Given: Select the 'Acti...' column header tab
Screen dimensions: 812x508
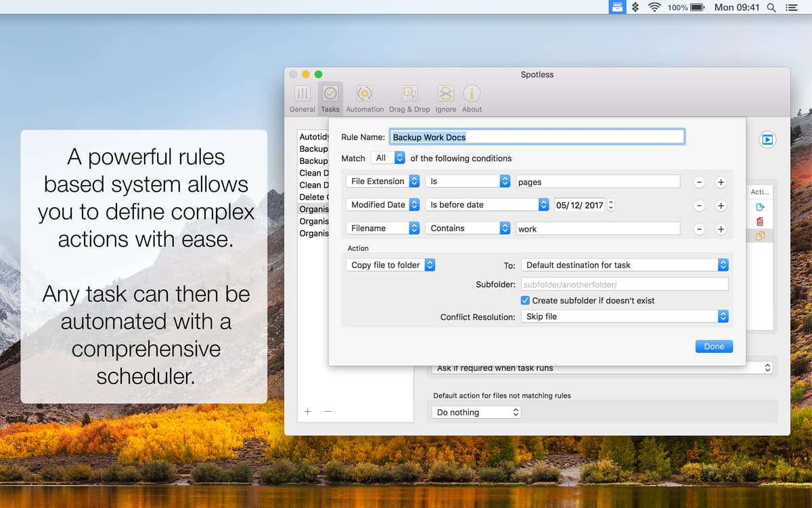Looking at the screenshot, I should coord(759,192).
